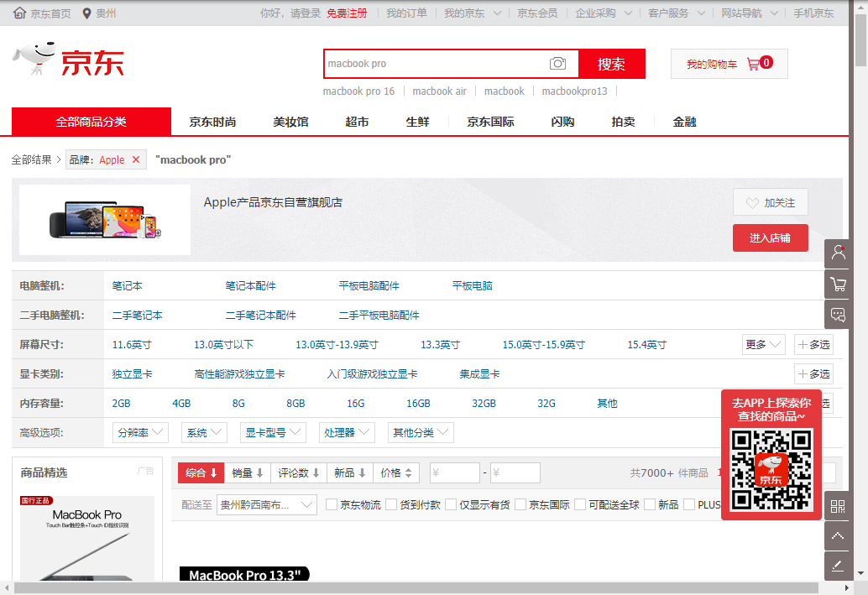Image resolution: width=868 pixels, height=595 pixels.
Task: Click the horizontal scrollbar thumb
Action: click(x=416, y=587)
